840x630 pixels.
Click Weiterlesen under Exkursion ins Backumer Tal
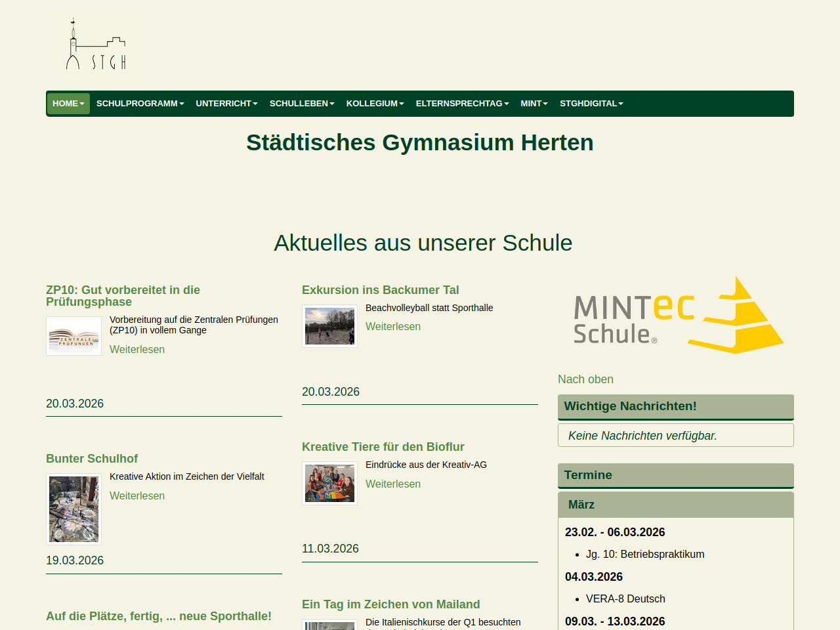coord(393,327)
